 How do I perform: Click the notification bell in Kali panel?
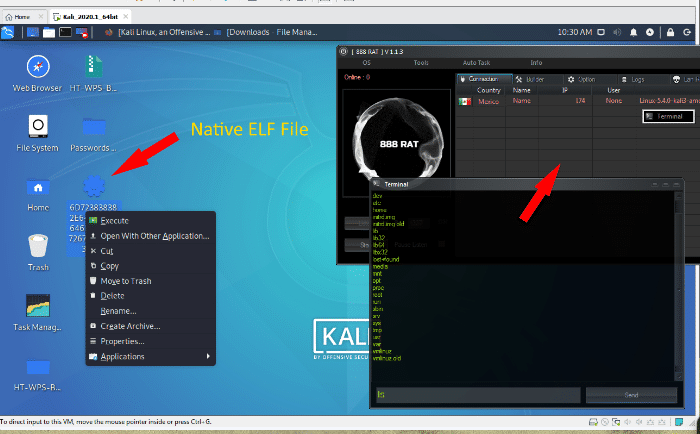[x=633, y=32]
